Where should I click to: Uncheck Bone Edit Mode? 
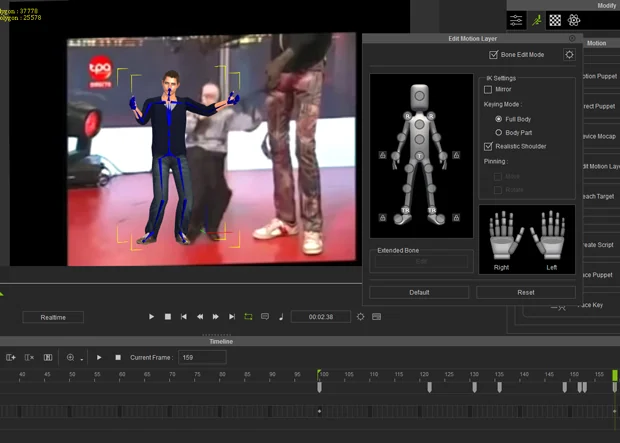pyautogui.click(x=493, y=55)
